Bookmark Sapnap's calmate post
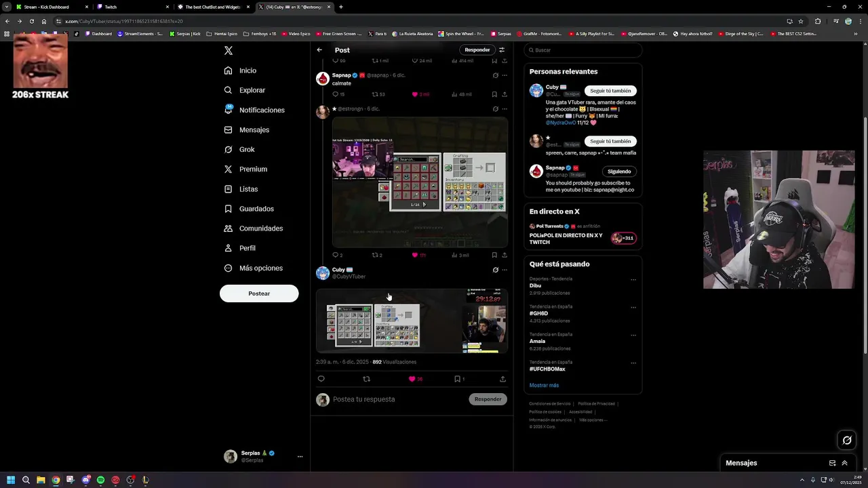The image size is (868, 488). click(494, 94)
